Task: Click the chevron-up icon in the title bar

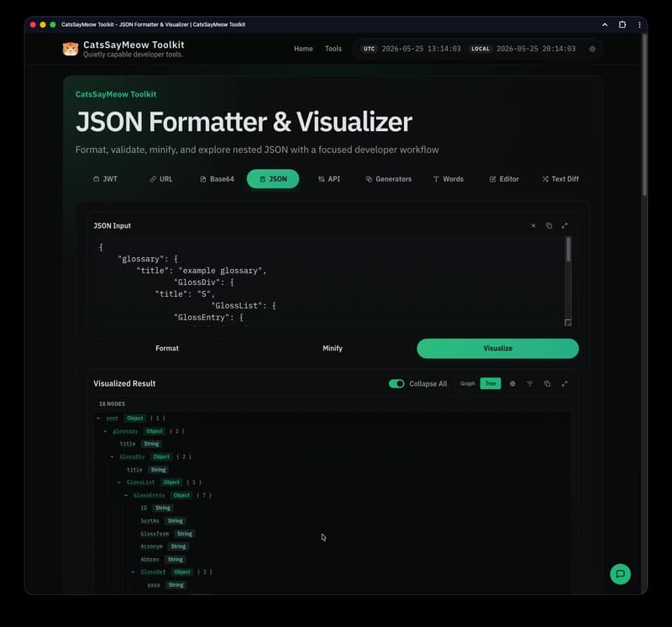Action: coord(605,25)
